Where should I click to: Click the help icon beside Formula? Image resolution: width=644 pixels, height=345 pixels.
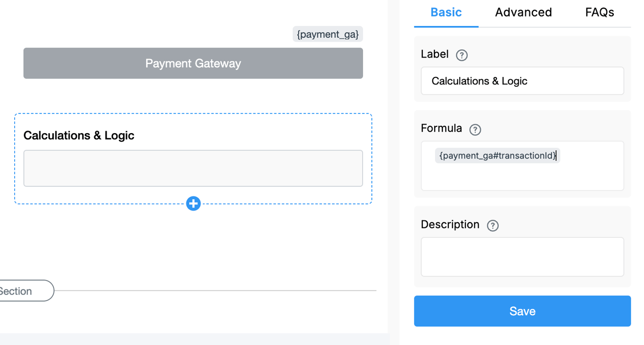tap(475, 129)
